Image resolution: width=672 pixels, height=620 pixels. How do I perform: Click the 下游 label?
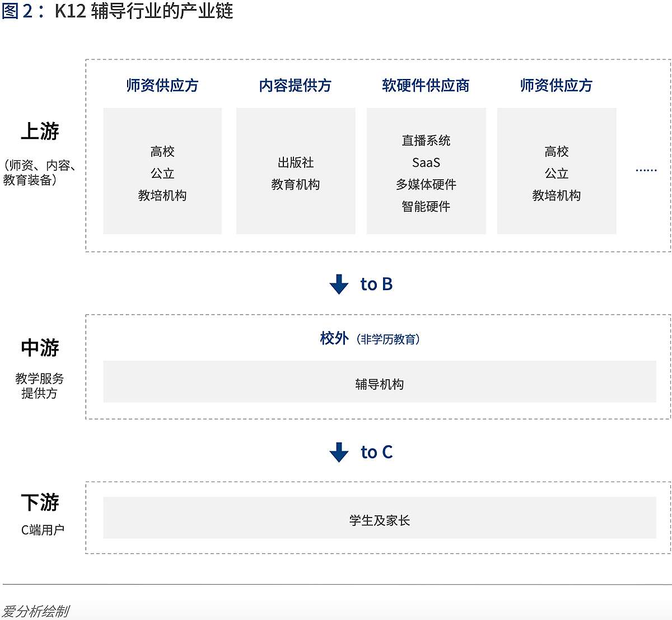(x=40, y=502)
